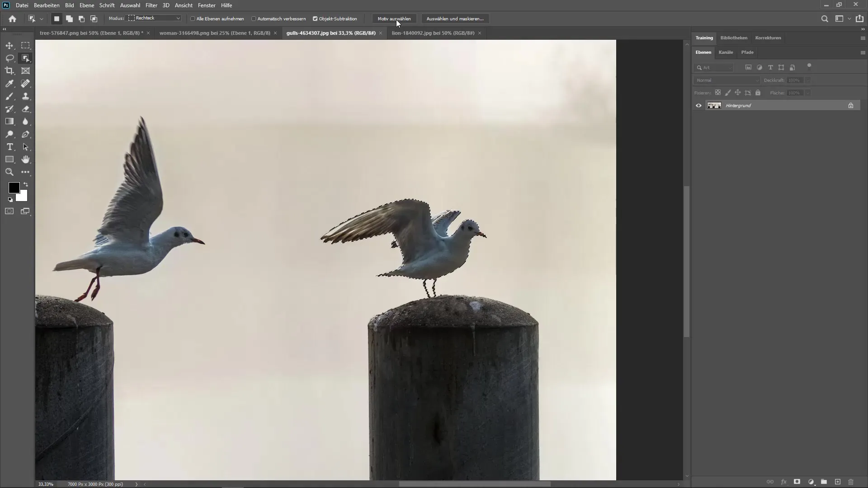The height and width of the screenshot is (488, 868).
Task: Click the Motiv auswählen button
Action: [394, 19]
